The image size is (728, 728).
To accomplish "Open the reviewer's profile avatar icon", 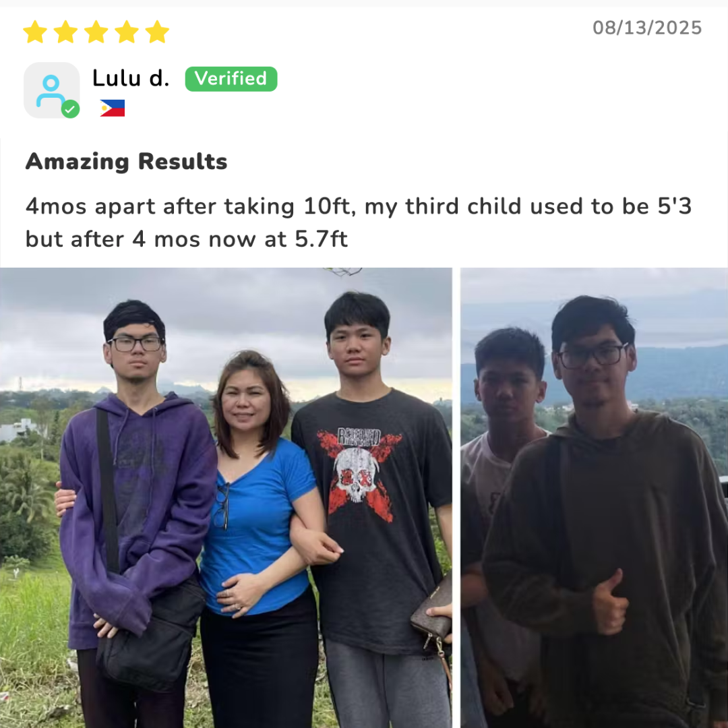I will click(x=51, y=90).
